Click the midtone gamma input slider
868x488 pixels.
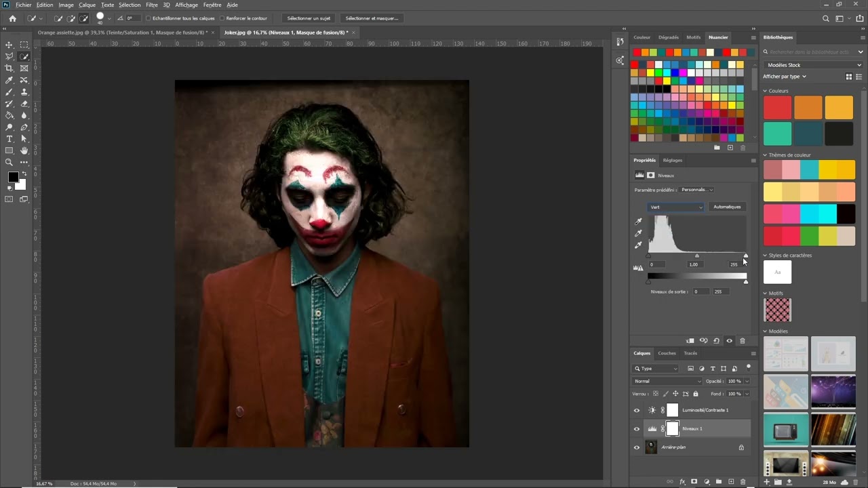coord(696,256)
